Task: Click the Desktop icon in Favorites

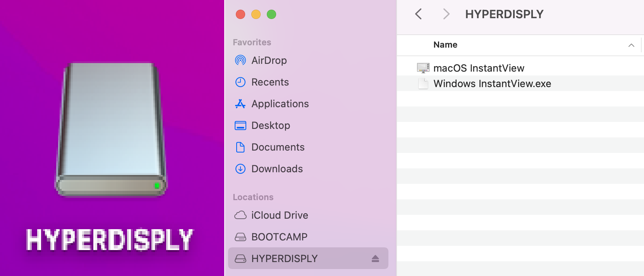Action: click(240, 125)
